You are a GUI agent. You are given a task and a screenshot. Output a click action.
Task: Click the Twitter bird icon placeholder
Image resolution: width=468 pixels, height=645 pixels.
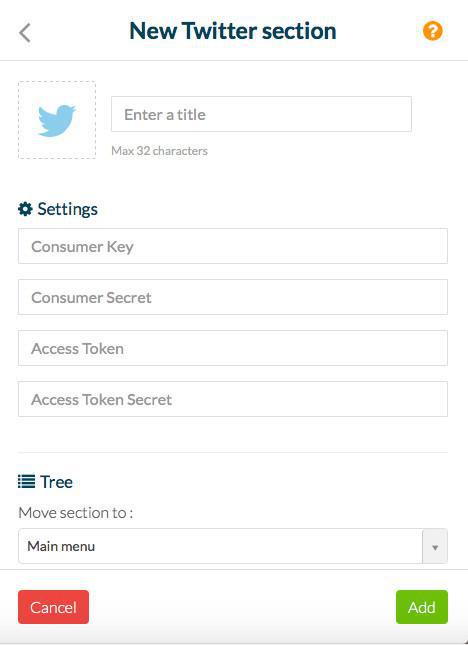pos(57,120)
